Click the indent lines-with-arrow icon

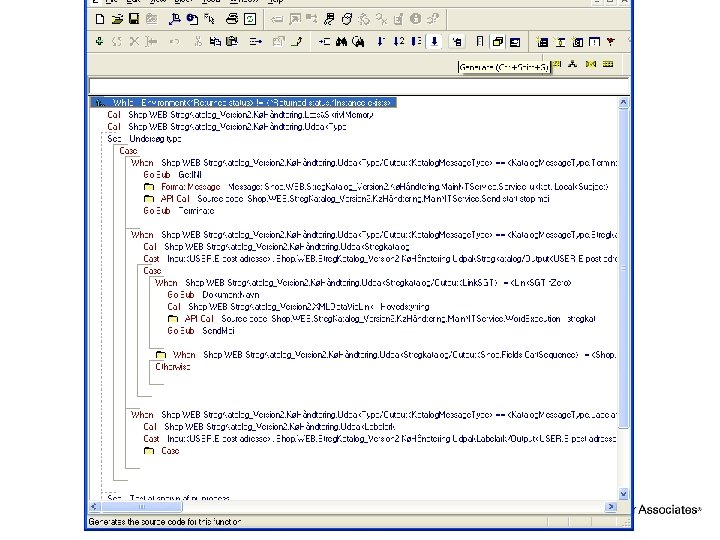[x=256, y=42]
